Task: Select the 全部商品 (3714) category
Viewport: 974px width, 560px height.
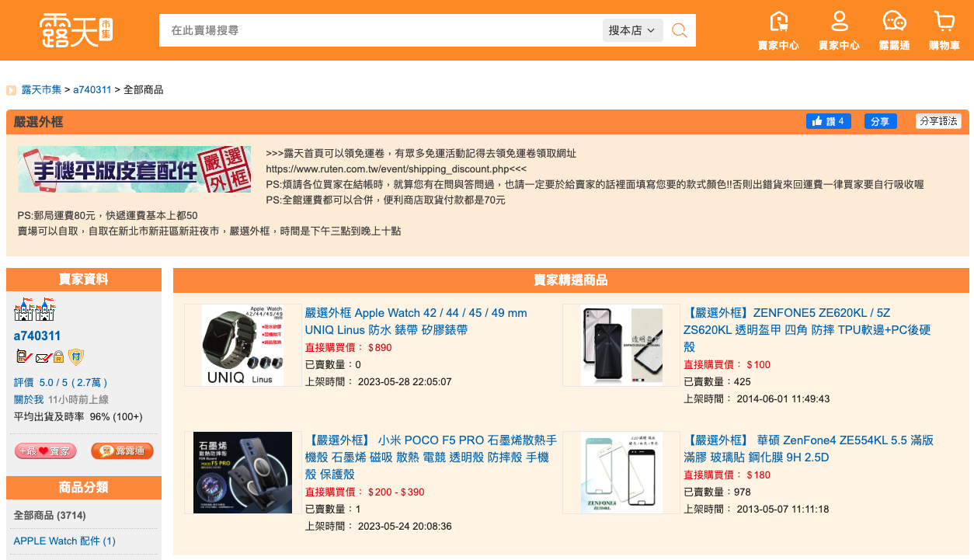Action: tap(50, 515)
